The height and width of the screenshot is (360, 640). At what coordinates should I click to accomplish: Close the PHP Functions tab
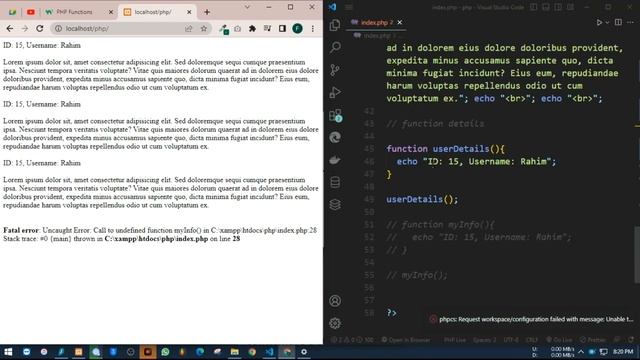[x=111, y=12]
